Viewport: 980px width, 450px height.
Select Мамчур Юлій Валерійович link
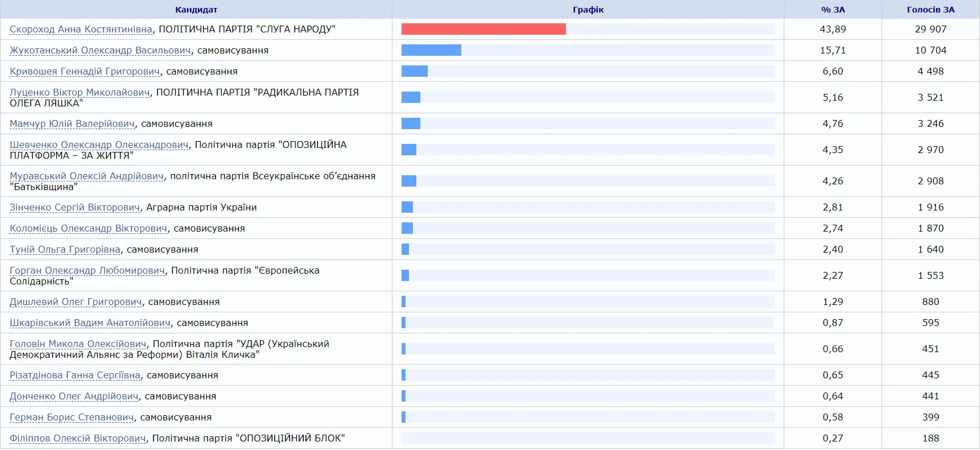[x=72, y=124]
